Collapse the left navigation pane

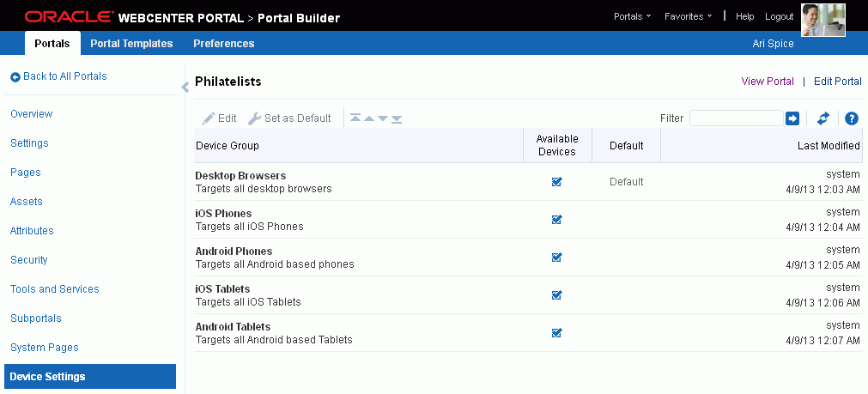(x=185, y=87)
